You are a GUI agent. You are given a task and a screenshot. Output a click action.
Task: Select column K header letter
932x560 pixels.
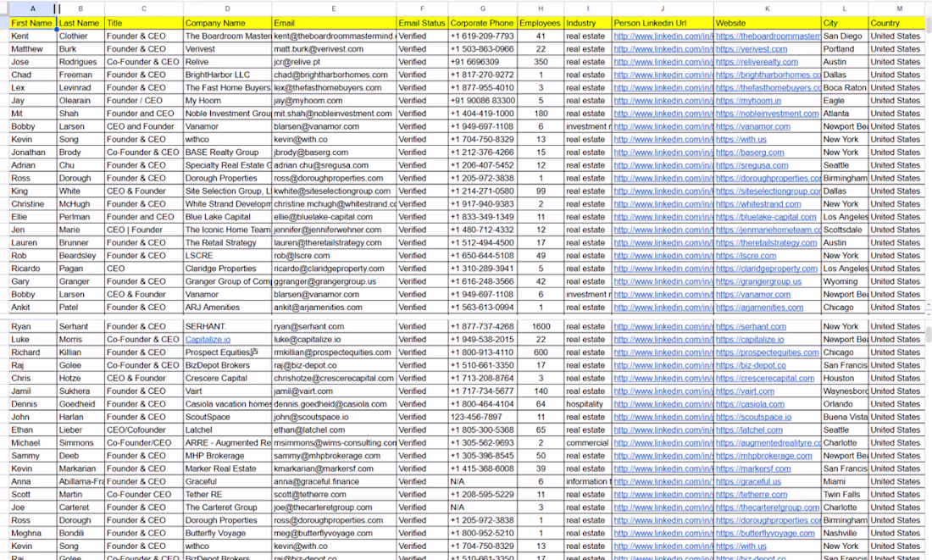point(768,9)
